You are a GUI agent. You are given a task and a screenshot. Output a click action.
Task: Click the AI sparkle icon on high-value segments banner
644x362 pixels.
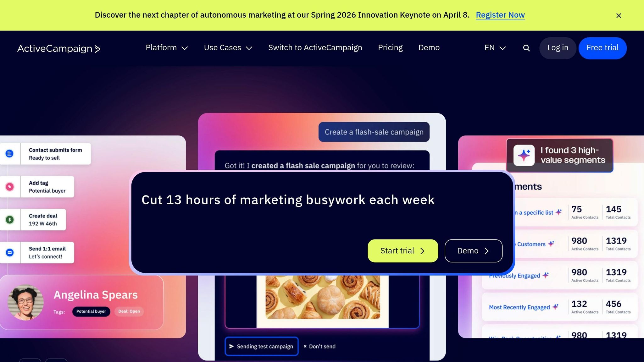point(525,155)
